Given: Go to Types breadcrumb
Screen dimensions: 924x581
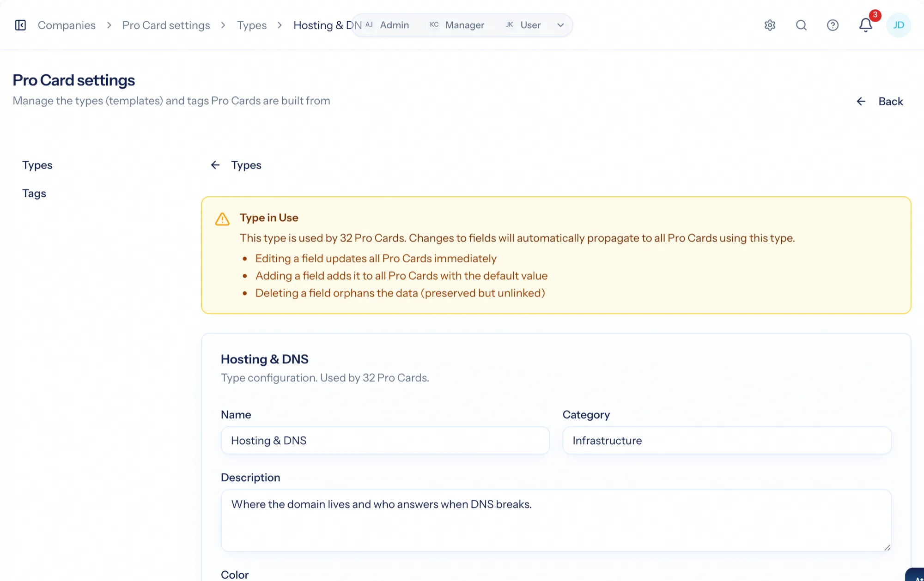Looking at the screenshot, I should [x=252, y=25].
